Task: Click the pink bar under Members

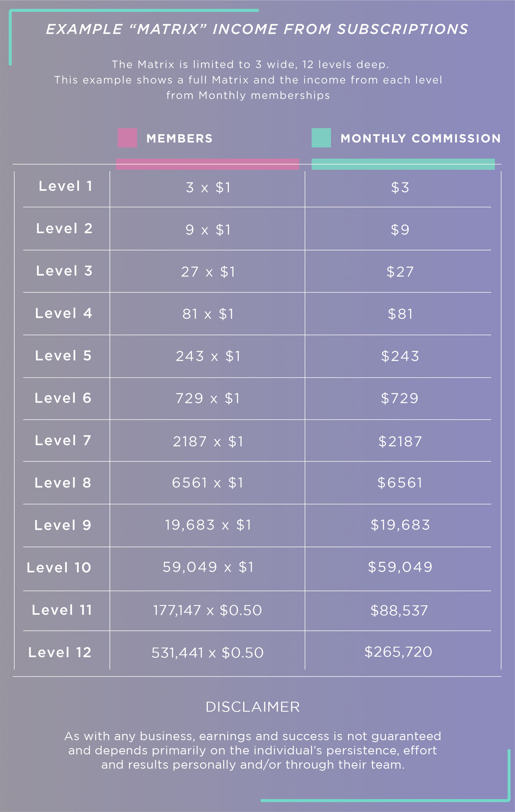Action: click(208, 164)
